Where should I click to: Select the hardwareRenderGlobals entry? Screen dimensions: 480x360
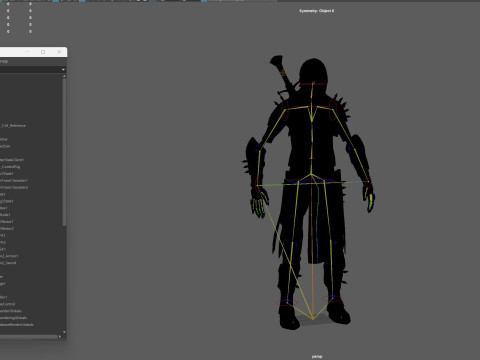[x=17, y=324]
